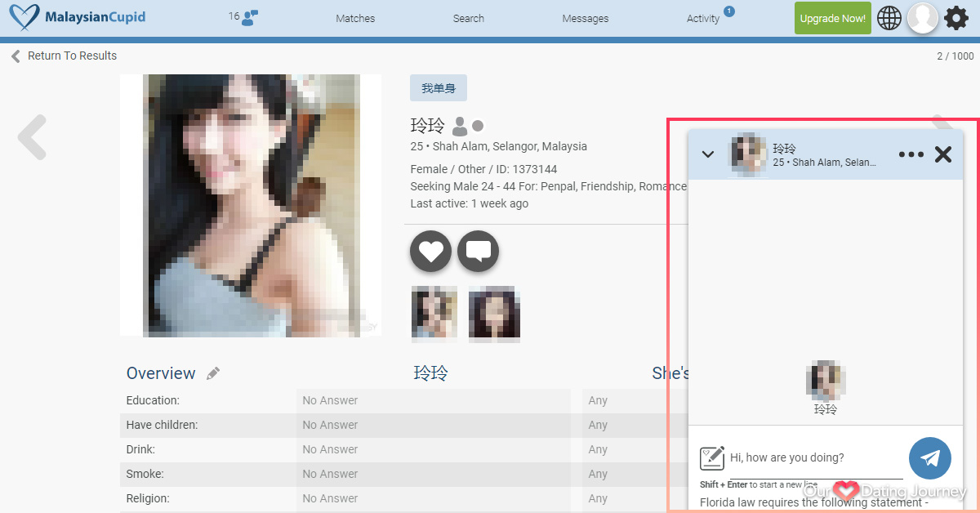Open the Search menu item

(469, 19)
